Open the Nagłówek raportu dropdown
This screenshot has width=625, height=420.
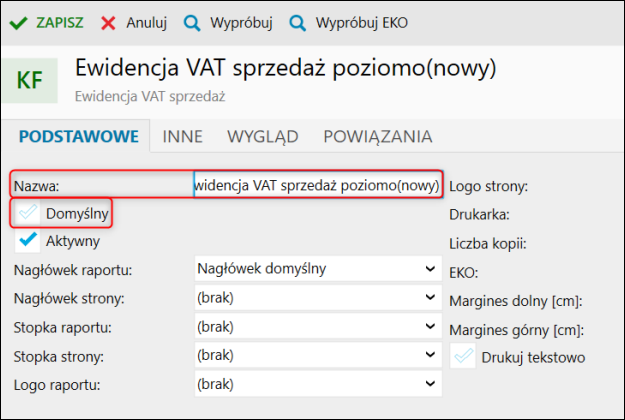pos(311,269)
